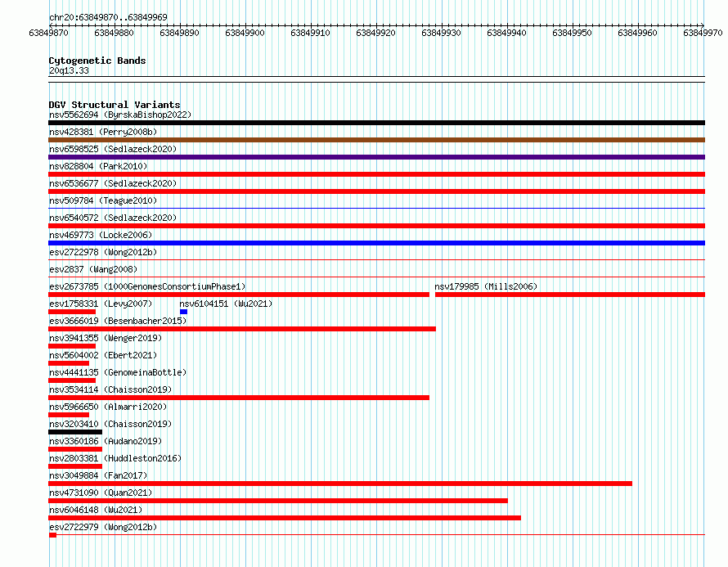
Task: Click the red nsv4731090 variant bar
Action: coord(278,501)
